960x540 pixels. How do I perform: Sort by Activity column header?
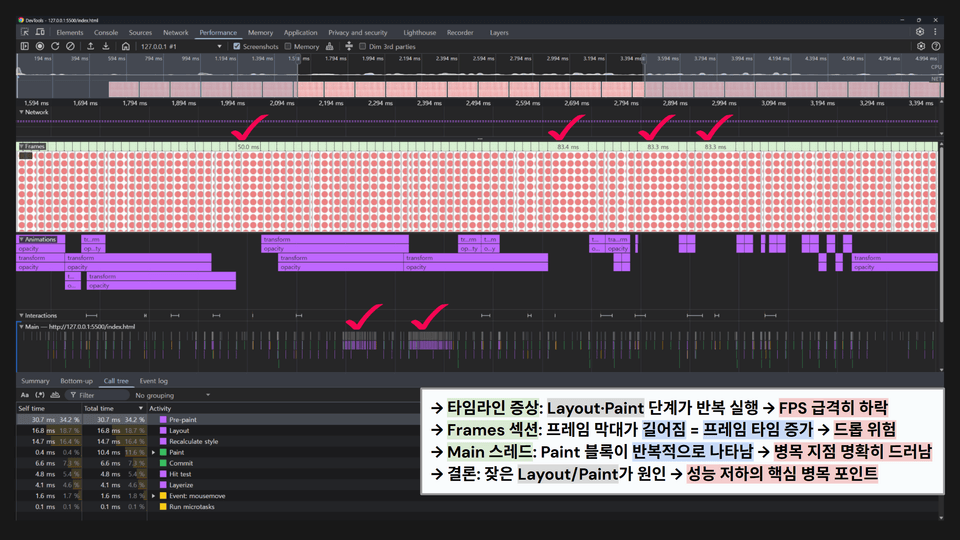click(283, 408)
